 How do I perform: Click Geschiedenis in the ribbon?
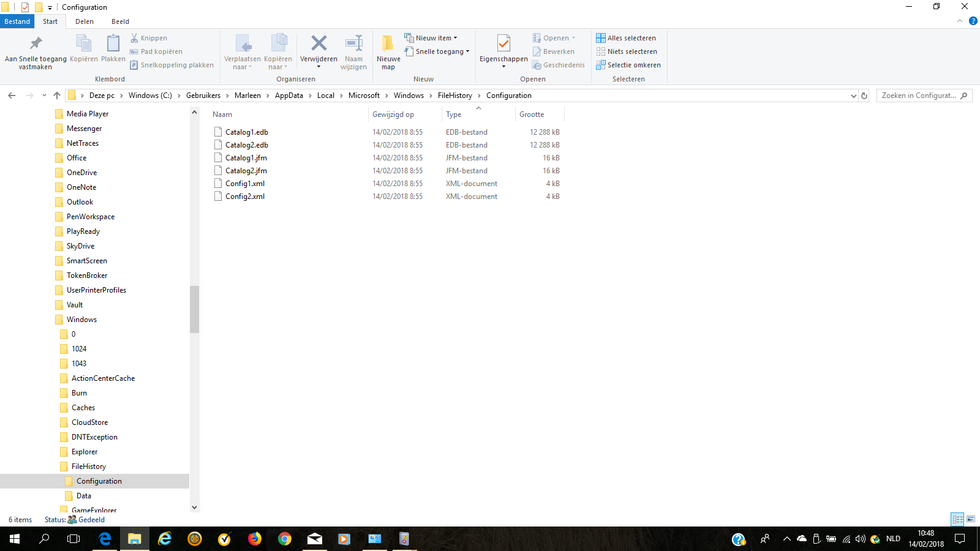[x=559, y=65]
